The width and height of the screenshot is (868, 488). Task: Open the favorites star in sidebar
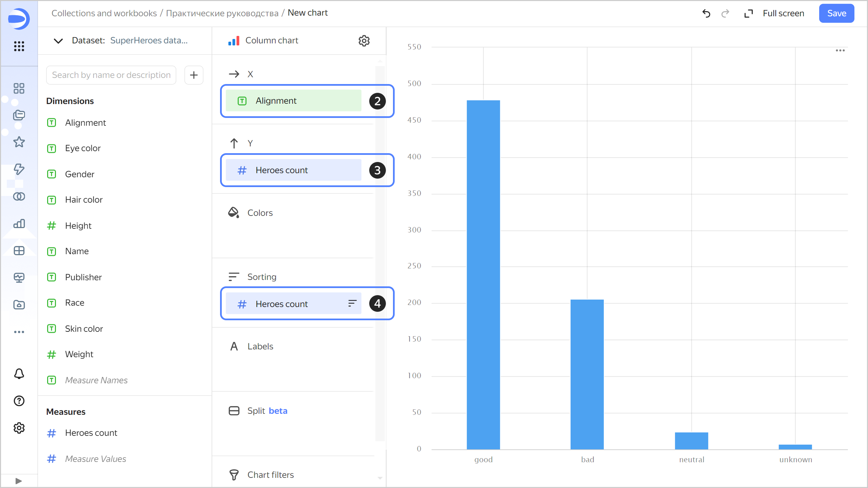[19, 142]
